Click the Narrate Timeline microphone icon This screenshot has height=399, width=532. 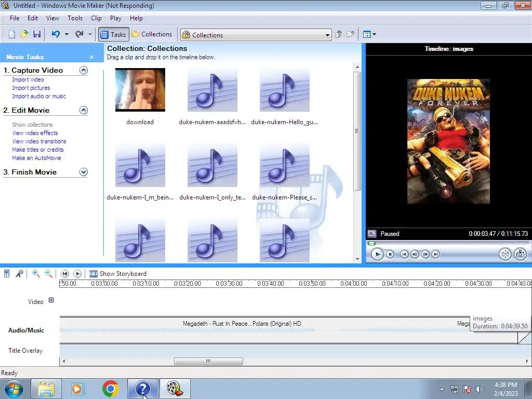[19, 273]
